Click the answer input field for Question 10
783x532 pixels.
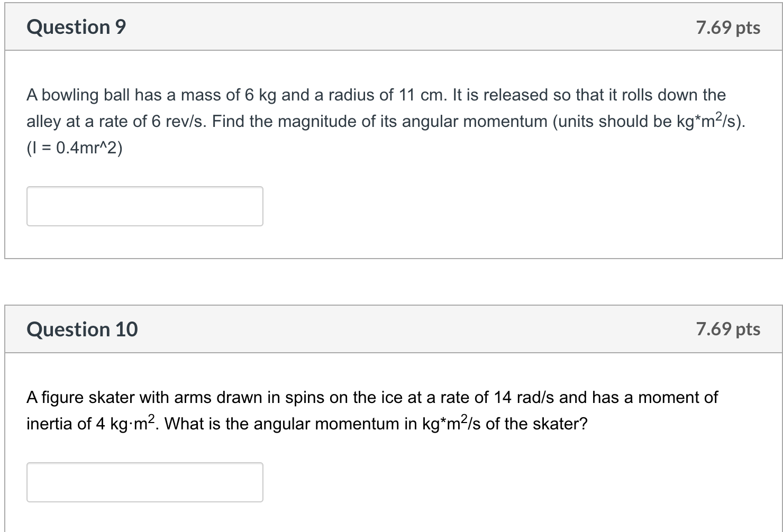pos(144,482)
